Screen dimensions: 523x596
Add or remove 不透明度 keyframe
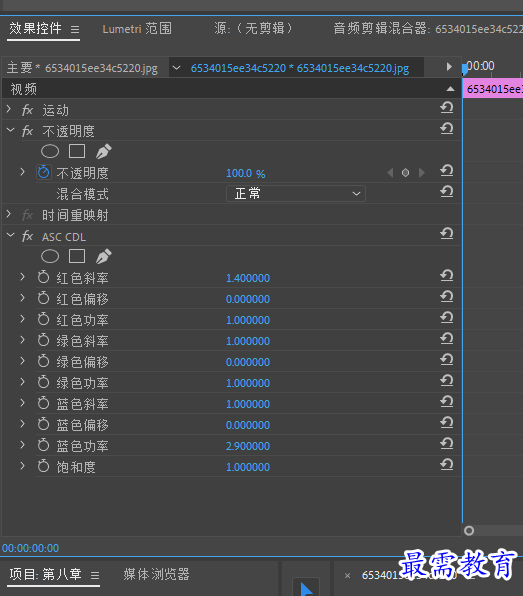[406, 173]
